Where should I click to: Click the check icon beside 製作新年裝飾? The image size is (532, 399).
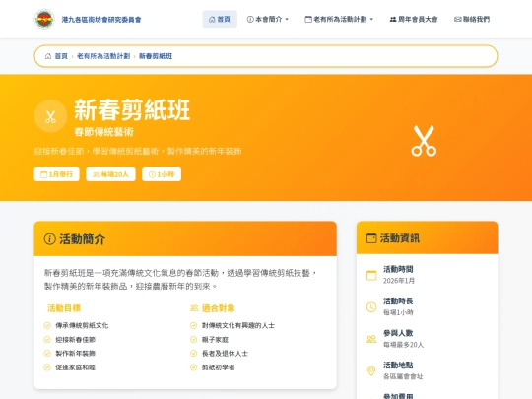[47, 354]
